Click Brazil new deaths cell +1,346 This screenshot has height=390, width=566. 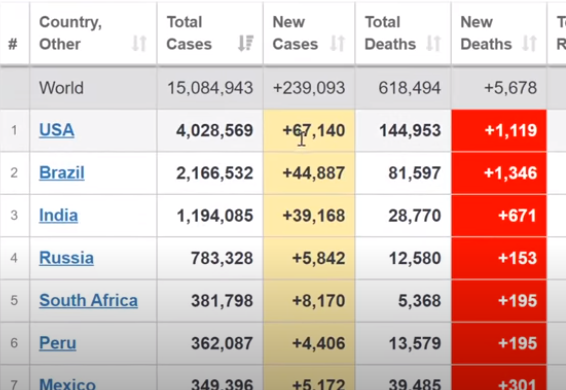510,173
